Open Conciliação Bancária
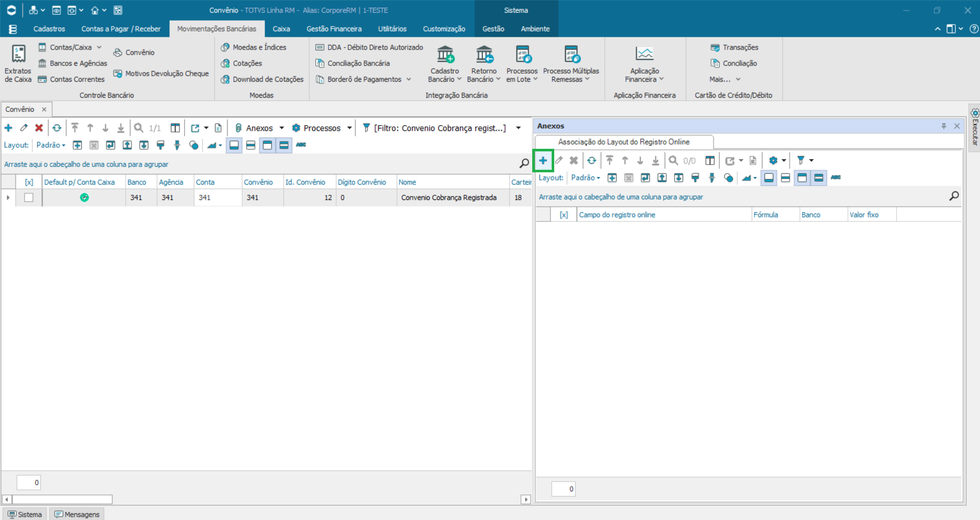980x520 pixels. pos(353,63)
